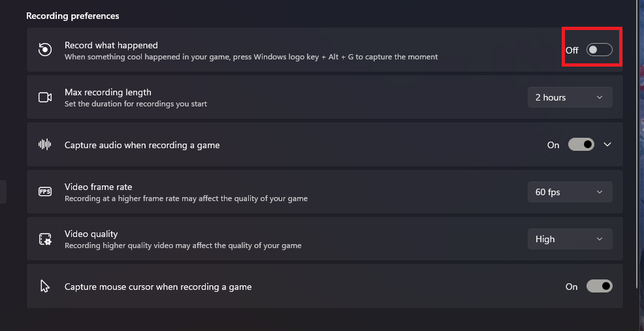
Task: Open the Video quality dropdown set to High
Action: tap(570, 239)
